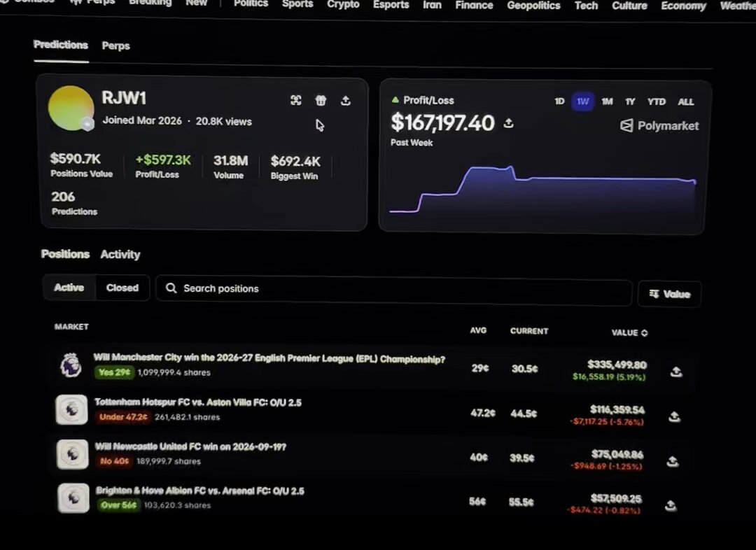Show Active positions
The image size is (756, 550).
pos(69,288)
